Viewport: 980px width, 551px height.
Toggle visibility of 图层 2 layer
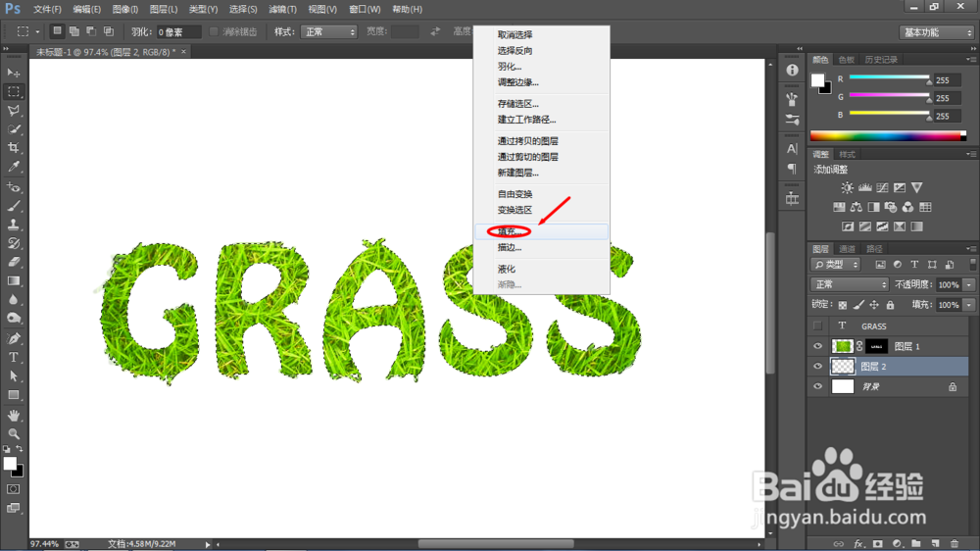click(817, 366)
